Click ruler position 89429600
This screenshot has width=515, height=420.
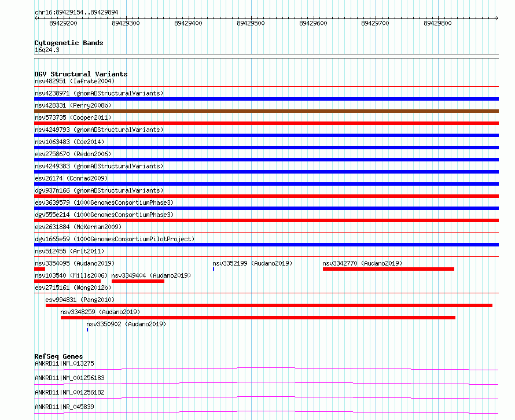click(x=313, y=23)
